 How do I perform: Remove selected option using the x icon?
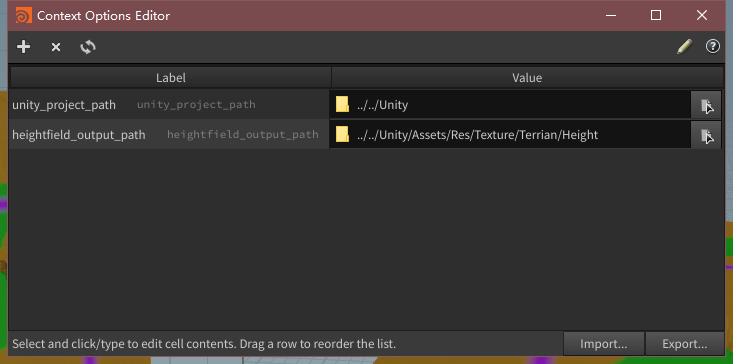click(x=56, y=47)
